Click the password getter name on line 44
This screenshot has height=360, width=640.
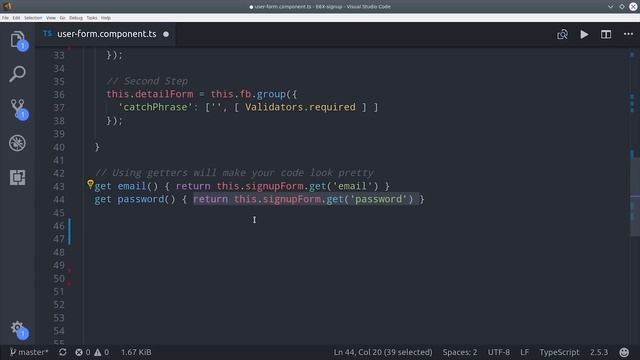pos(141,199)
